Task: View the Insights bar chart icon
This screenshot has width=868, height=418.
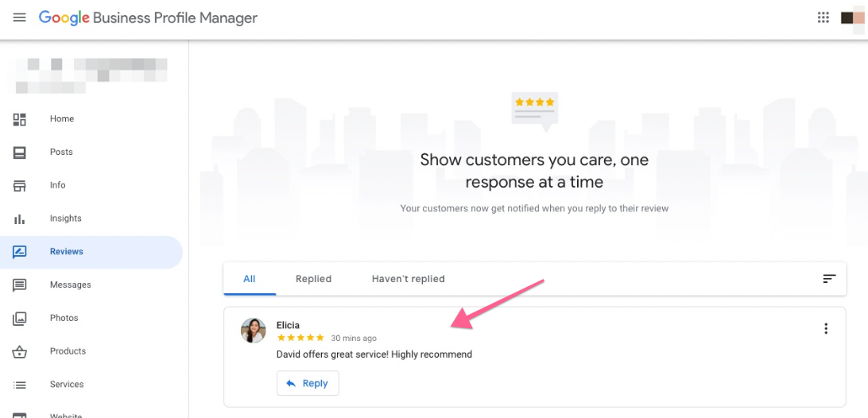Action: [x=19, y=219]
